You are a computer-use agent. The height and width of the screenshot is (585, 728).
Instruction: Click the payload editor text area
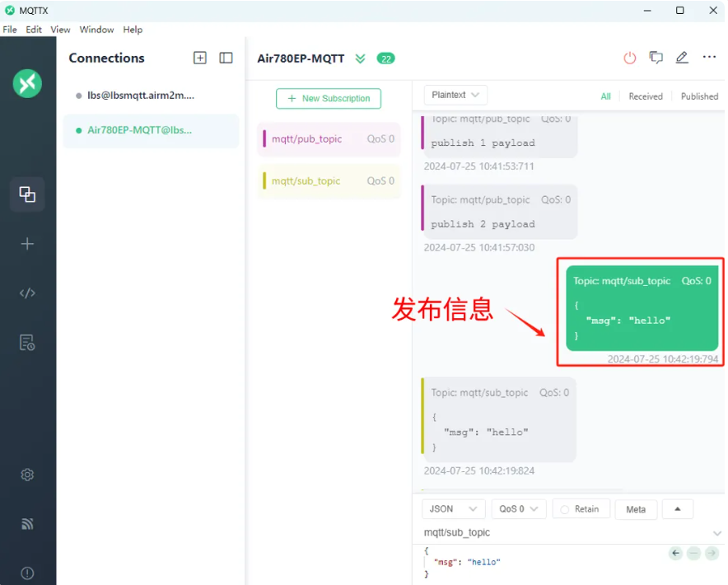pyautogui.click(x=544, y=563)
